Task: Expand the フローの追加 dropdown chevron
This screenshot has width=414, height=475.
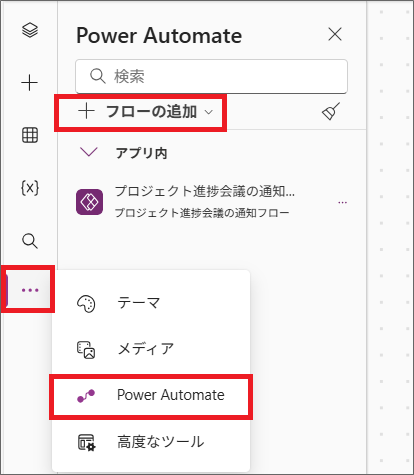Action: (x=209, y=112)
